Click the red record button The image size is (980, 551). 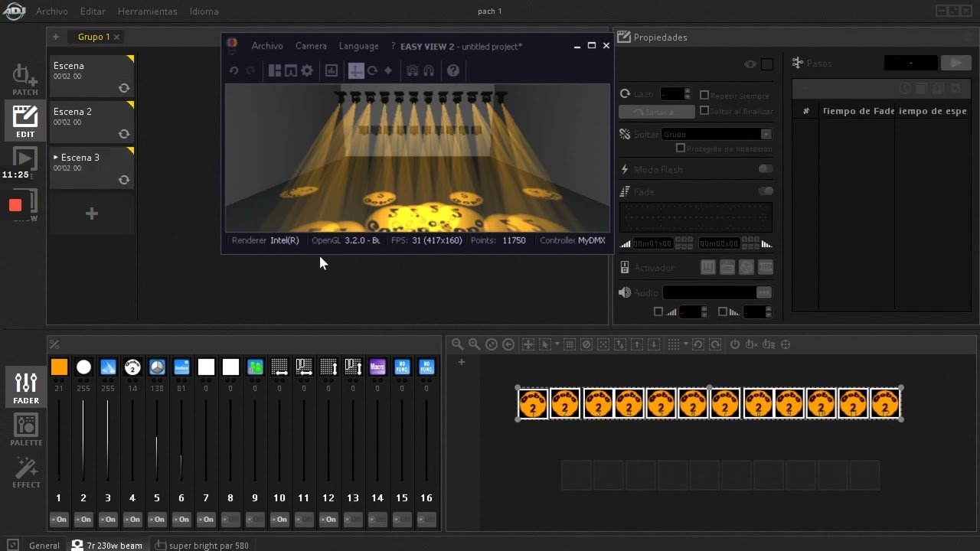point(15,205)
